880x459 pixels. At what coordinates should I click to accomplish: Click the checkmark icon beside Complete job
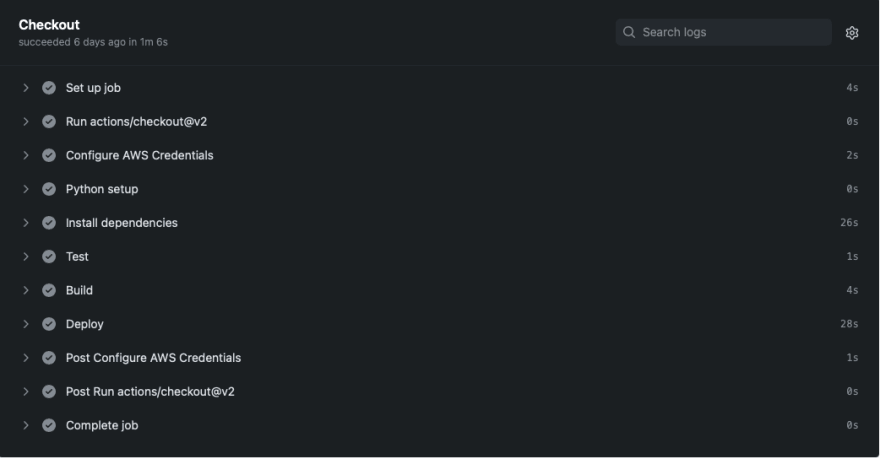(49, 425)
